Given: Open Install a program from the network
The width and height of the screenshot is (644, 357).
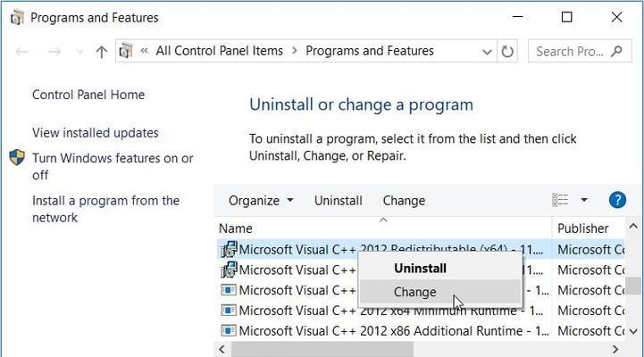Looking at the screenshot, I should tap(106, 209).
